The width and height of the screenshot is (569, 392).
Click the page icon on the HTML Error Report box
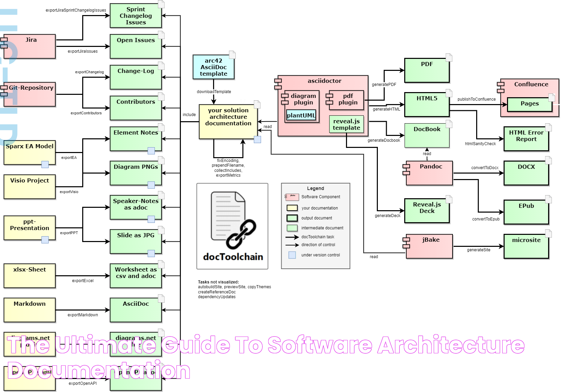(548, 127)
